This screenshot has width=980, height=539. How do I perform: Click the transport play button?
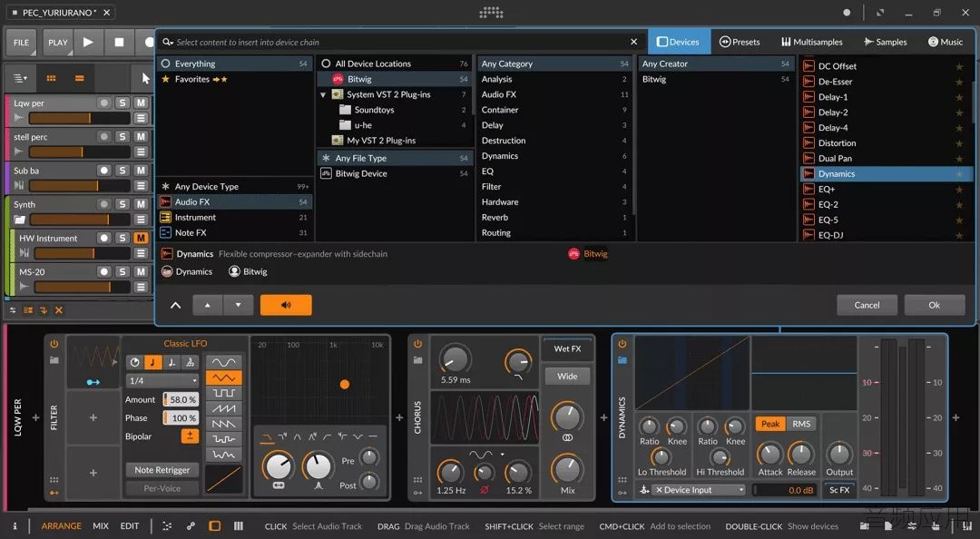pos(88,42)
